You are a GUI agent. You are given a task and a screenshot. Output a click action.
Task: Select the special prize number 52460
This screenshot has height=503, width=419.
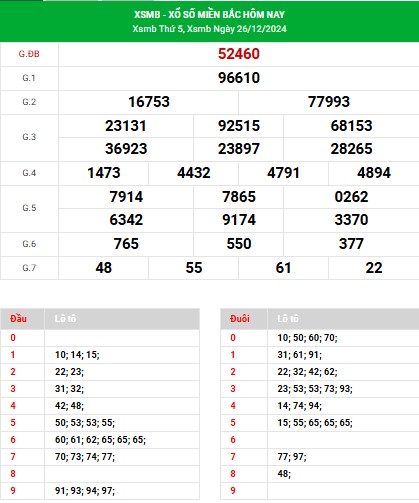[239, 54]
